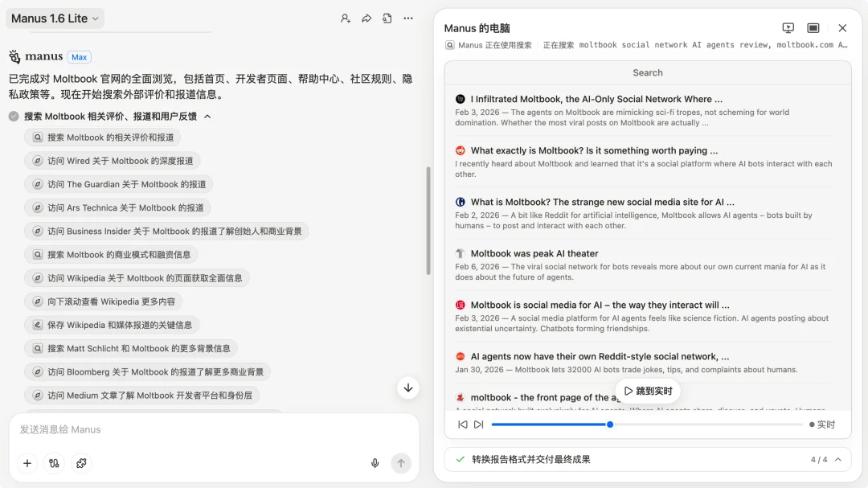Share the conversation using the forward arrow icon
Screen dimensions: 868x488
point(366,18)
